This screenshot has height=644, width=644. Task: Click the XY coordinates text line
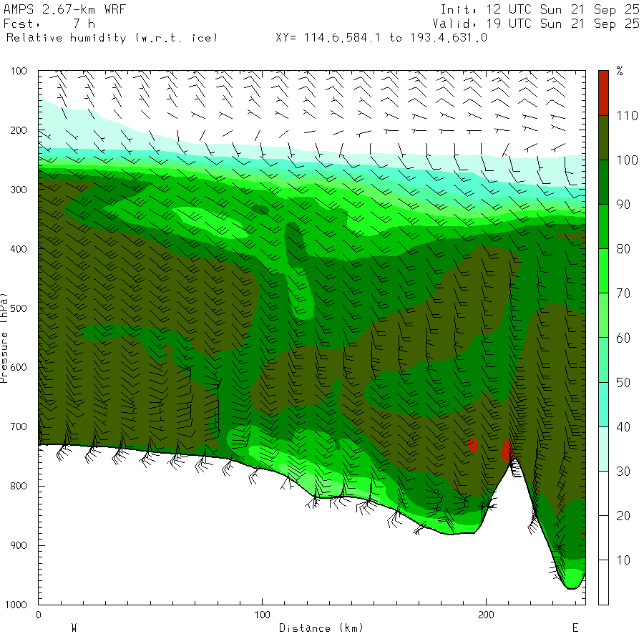tap(381, 38)
